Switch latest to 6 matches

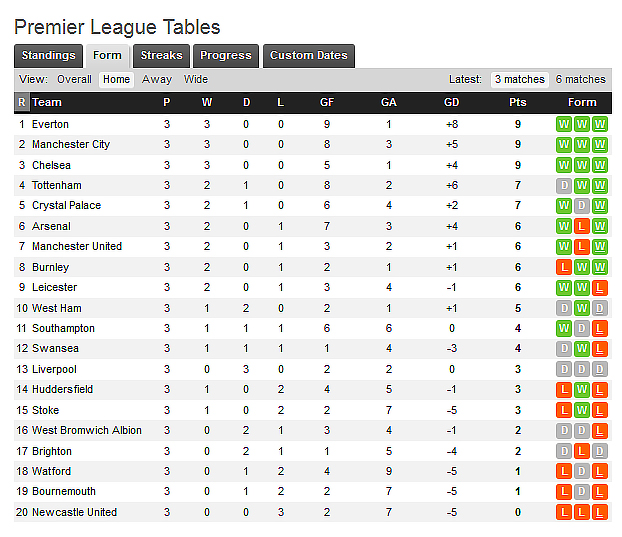coord(581,79)
